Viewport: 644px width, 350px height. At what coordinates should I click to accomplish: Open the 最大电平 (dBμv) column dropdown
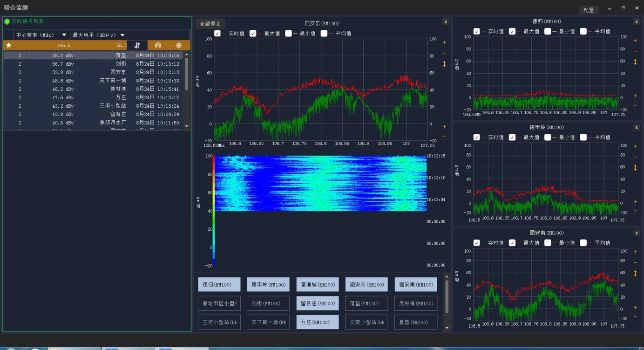tap(122, 35)
